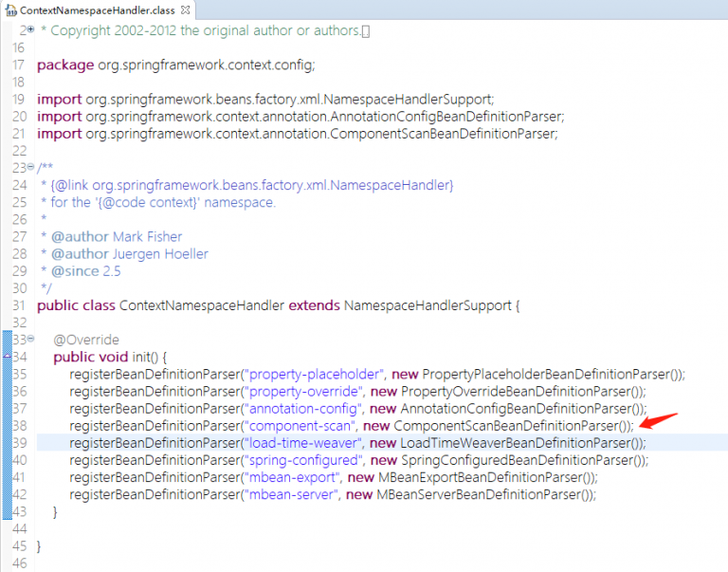The height and width of the screenshot is (572, 728).
Task: Select the ContextNamespaceHandler.class editor tab
Action: tap(97, 9)
